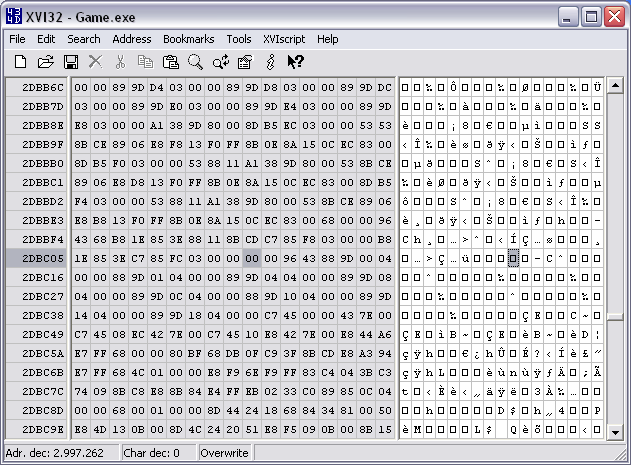Screen dimensions: 631x465
Task: Click the XVIscript paperclip icon
Action: click(270, 62)
